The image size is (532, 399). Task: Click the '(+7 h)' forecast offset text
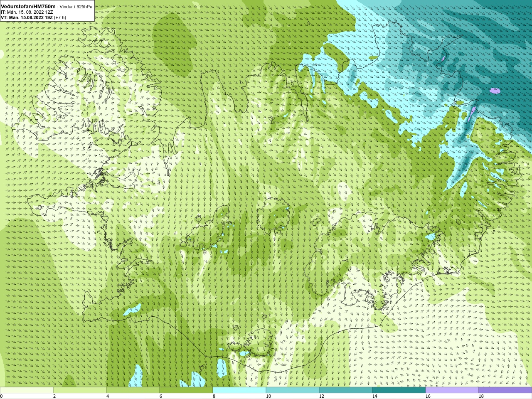click(x=60, y=17)
